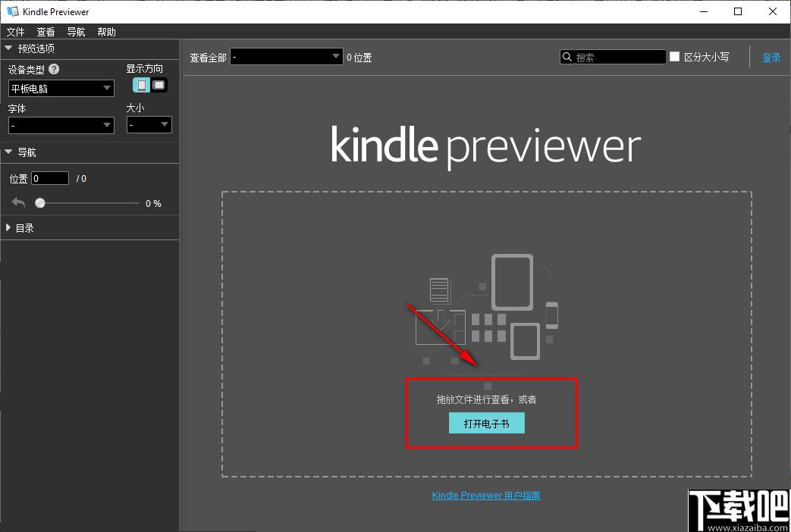Click the position slider handle
This screenshot has width=791, height=532.
tap(40, 202)
